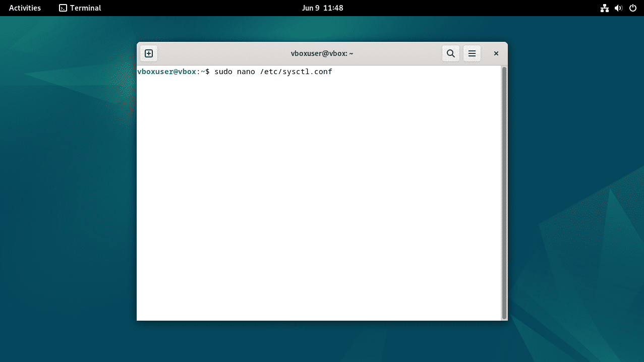
Task: Open the calendar via the clock
Action: pyautogui.click(x=323, y=8)
